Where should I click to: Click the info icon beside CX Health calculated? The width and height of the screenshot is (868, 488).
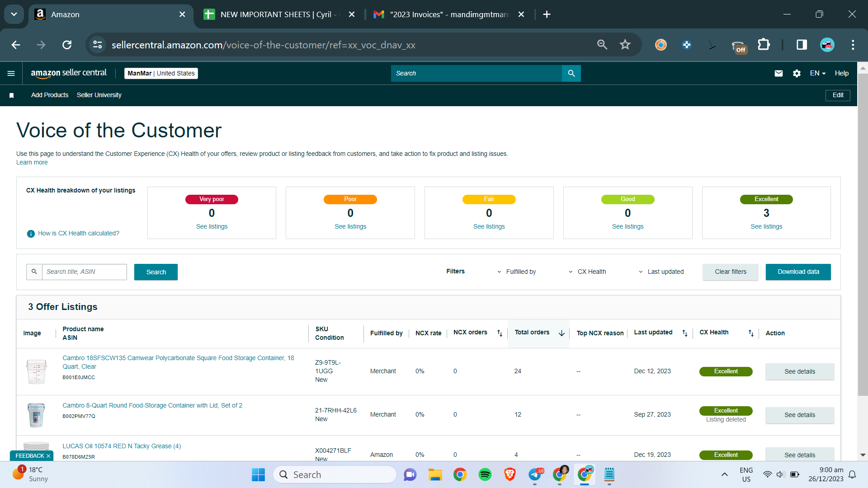coord(31,234)
